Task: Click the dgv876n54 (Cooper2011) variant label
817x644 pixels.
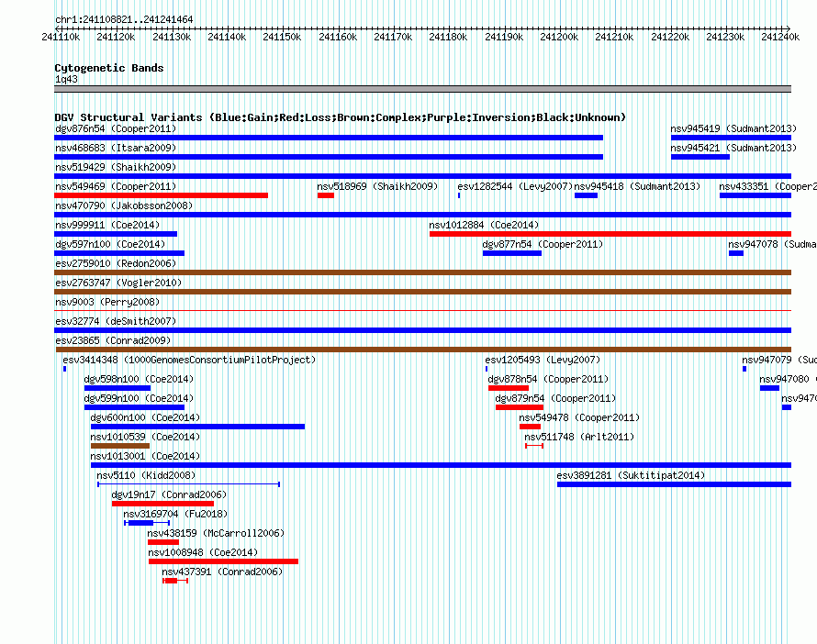Action: [116, 128]
